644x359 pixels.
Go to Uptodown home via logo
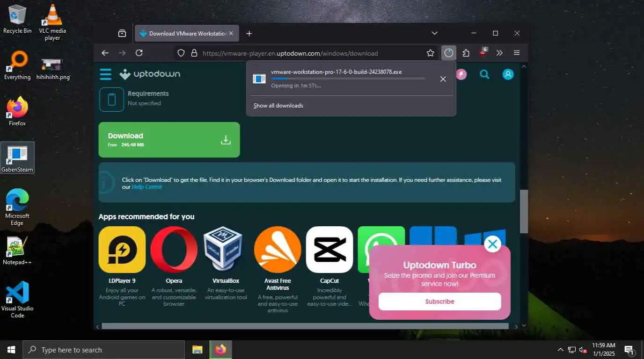pos(150,74)
